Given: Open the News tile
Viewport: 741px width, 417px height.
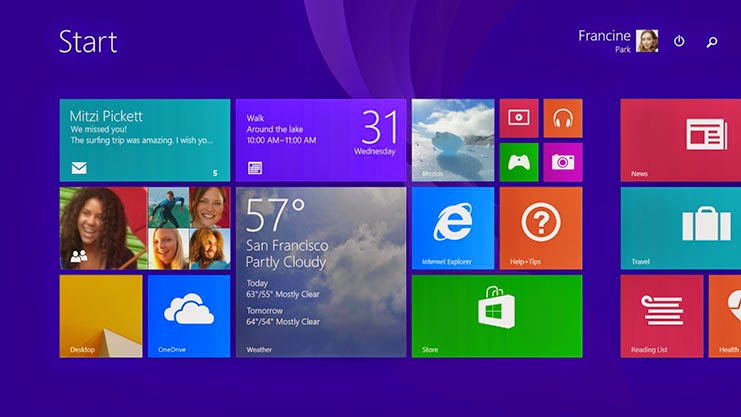Looking at the screenshot, I should point(681,140).
